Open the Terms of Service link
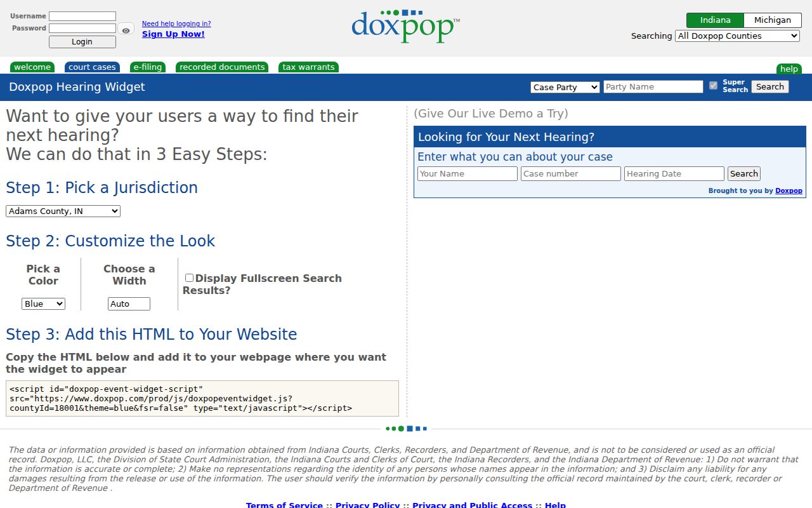 pyautogui.click(x=284, y=505)
